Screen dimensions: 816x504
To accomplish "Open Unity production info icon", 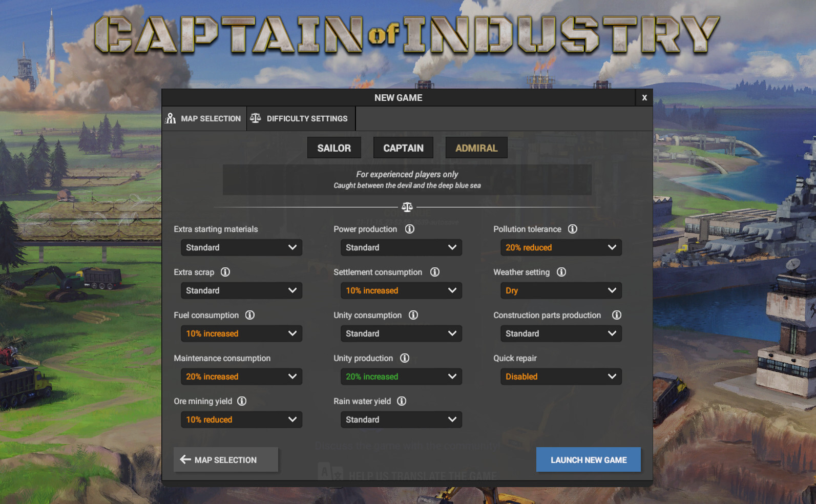I will click(x=405, y=358).
